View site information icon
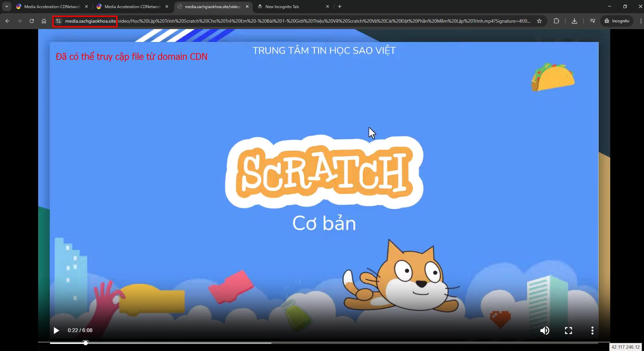Screen dimensions: 644x351 [58, 21]
